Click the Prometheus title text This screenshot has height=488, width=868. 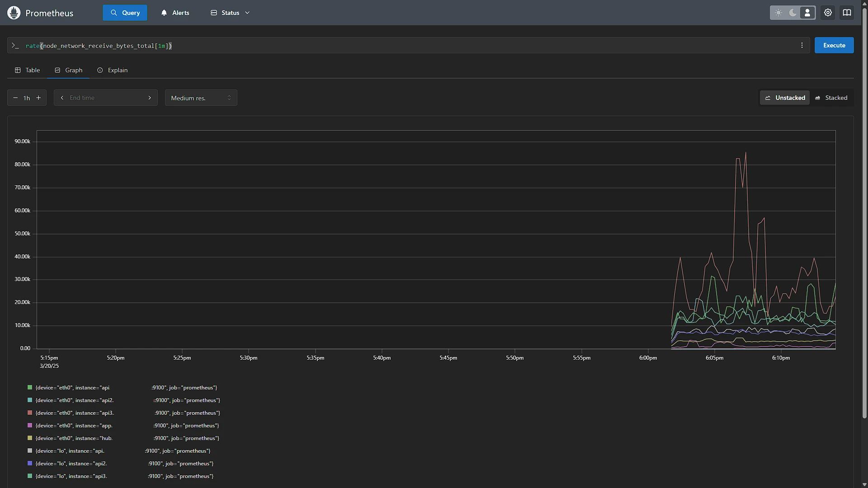[49, 13]
